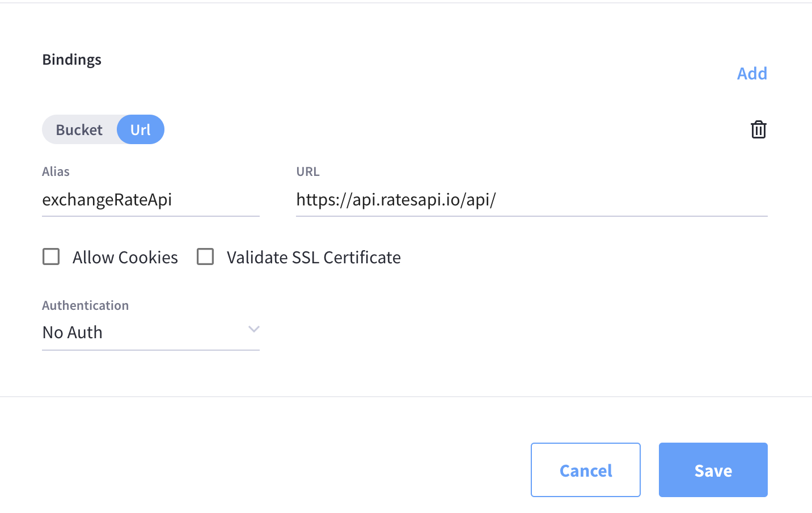Save the binding settings
The height and width of the screenshot is (513, 812).
click(x=713, y=470)
